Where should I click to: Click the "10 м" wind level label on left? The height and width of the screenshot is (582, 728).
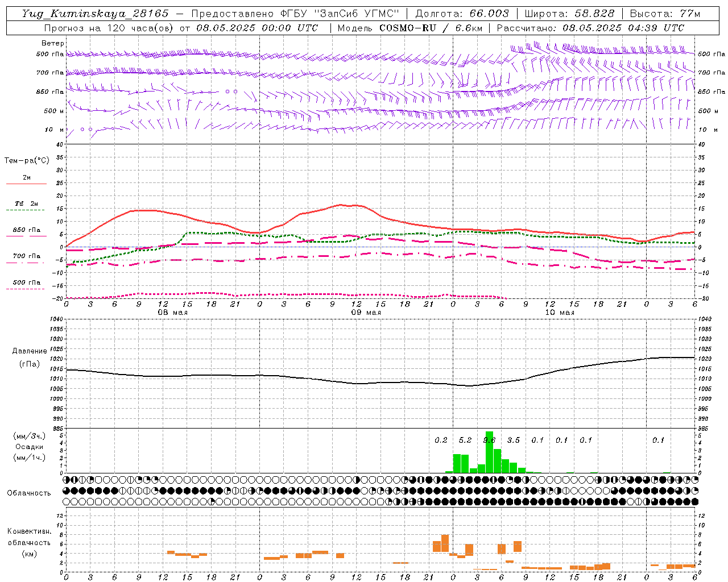tap(54, 130)
